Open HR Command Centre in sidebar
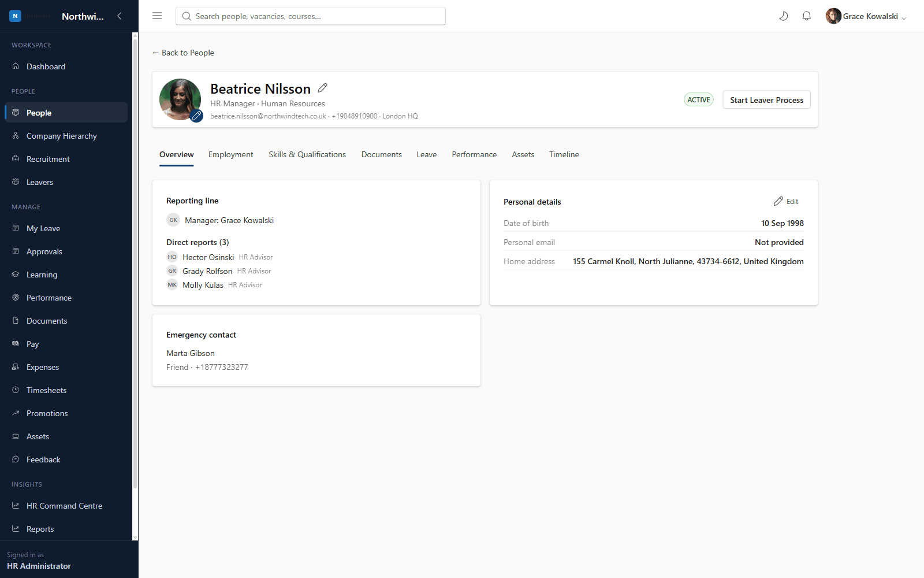The width and height of the screenshot is (924, 578). coord(66,506)
